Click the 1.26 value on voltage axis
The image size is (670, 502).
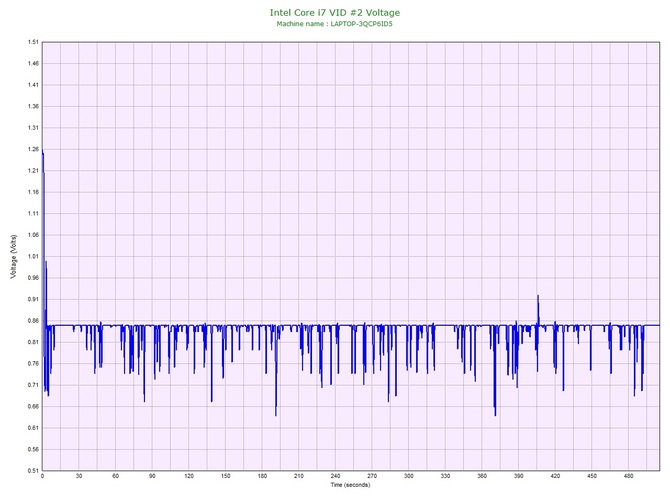click(33, 150)
